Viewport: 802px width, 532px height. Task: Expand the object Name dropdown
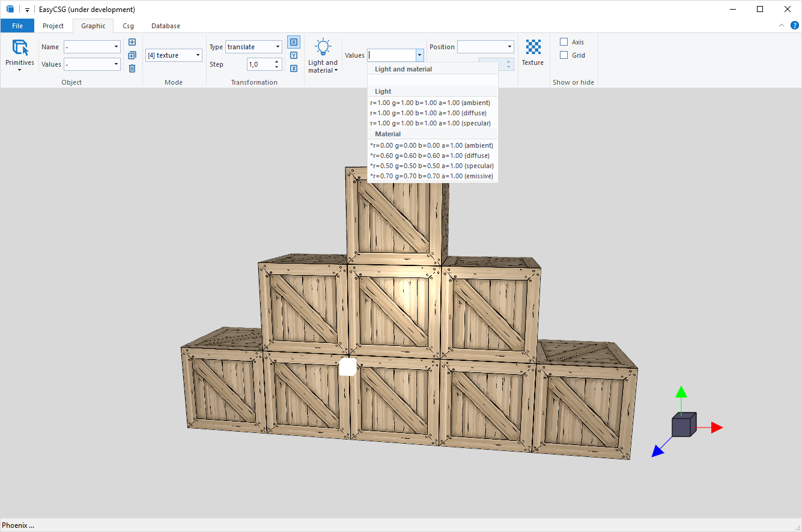pyautogui.click(x=117, y=47)
